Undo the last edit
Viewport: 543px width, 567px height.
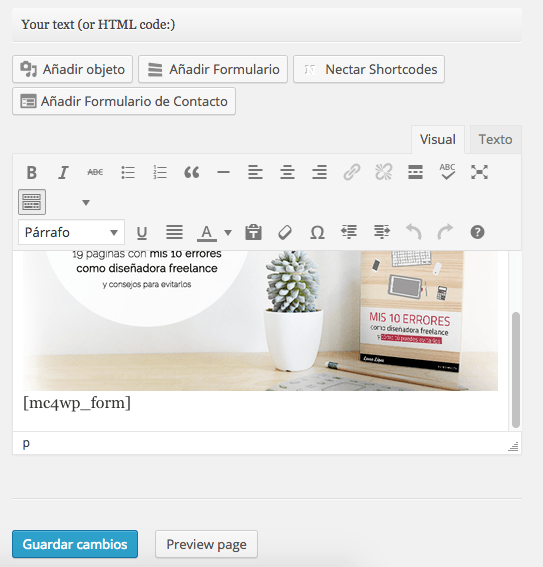coord(414,232)
